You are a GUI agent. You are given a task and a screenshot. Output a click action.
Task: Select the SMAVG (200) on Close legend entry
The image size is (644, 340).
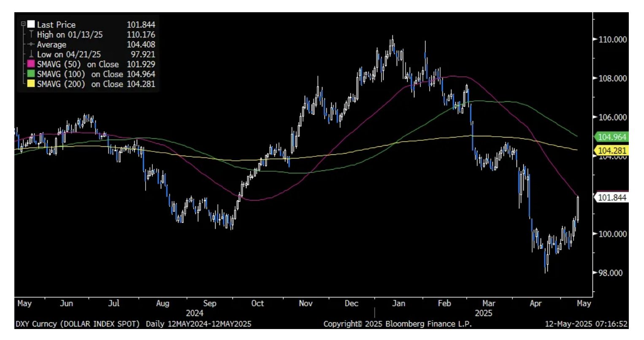(80, 84)
